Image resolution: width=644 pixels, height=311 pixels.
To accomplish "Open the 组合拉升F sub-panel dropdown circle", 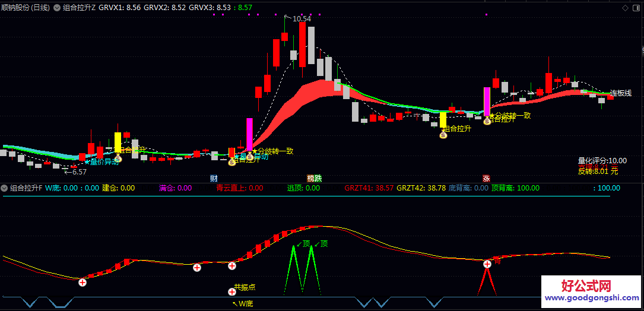I will (x=5, y=188).
